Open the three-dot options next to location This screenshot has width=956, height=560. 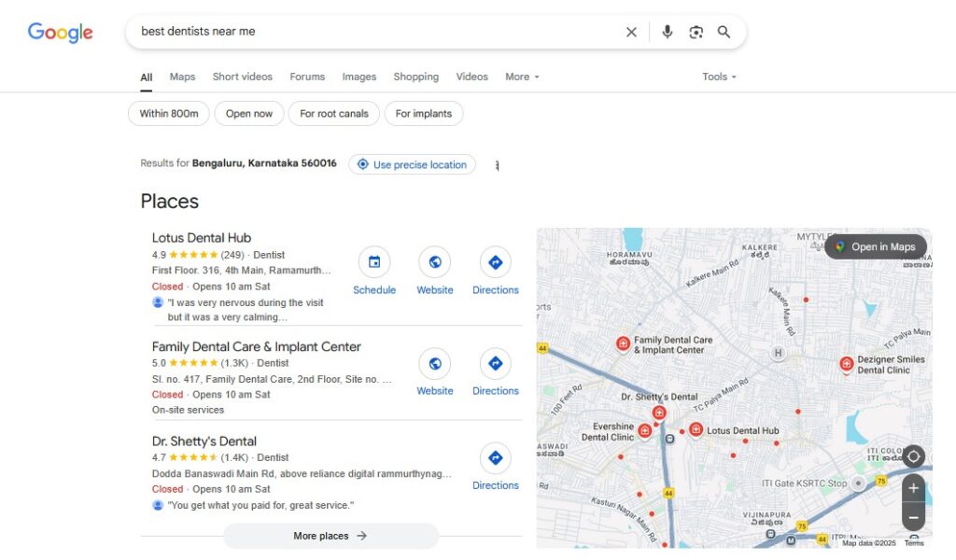pyautogui.click(x=497, y=165)
